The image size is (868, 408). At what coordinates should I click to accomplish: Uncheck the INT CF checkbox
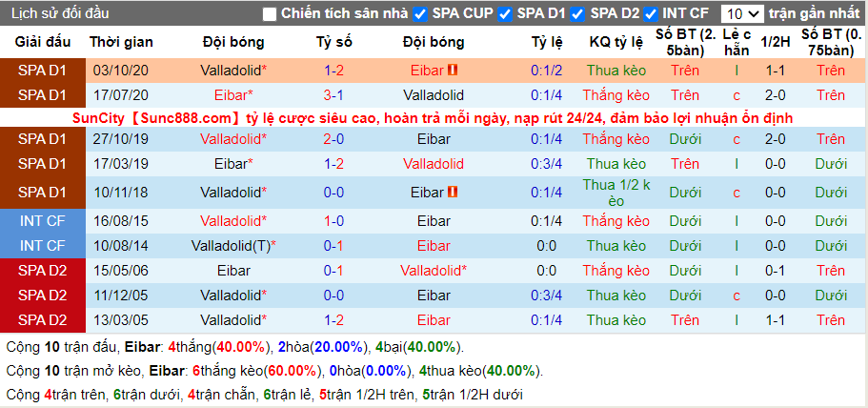651,14
